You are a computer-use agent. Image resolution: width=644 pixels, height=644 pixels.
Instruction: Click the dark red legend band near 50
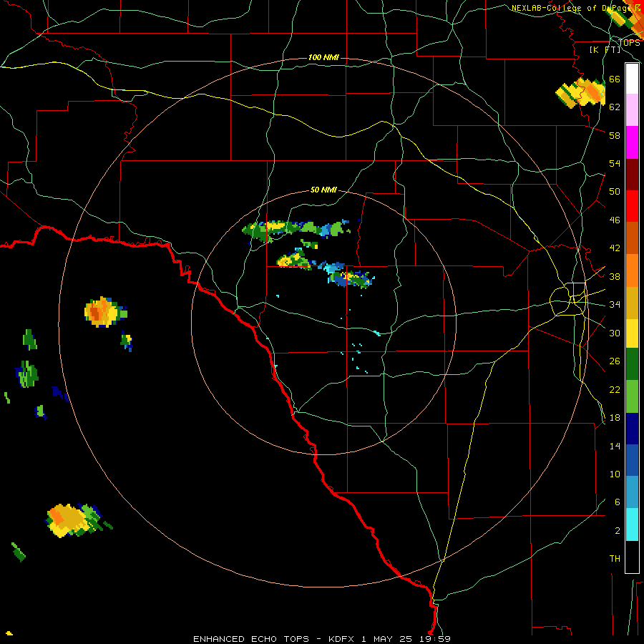(632, 175)
